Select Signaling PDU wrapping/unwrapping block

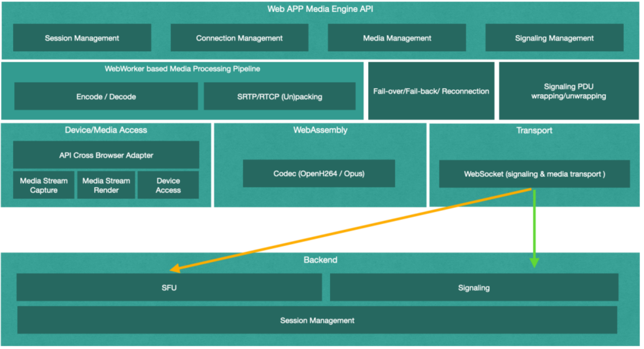pyautogui.click(x=569, y=91)
